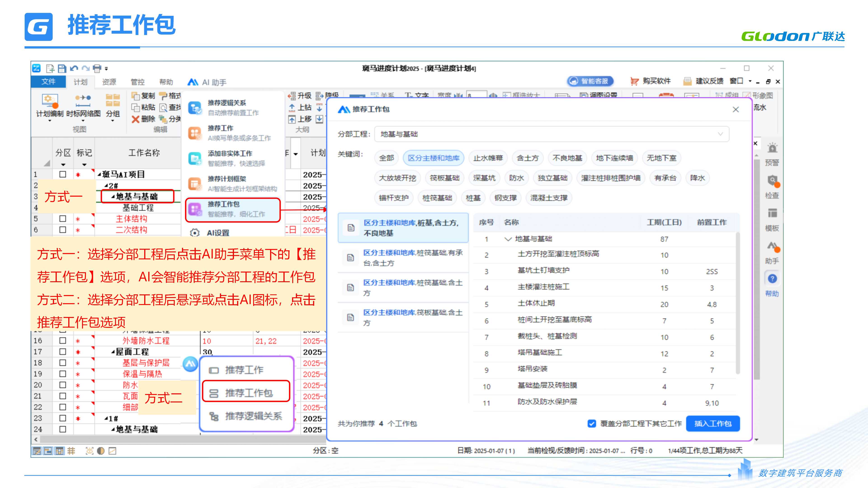
Task: Click floating blue AI icon beside row 18
Action: 190,364
